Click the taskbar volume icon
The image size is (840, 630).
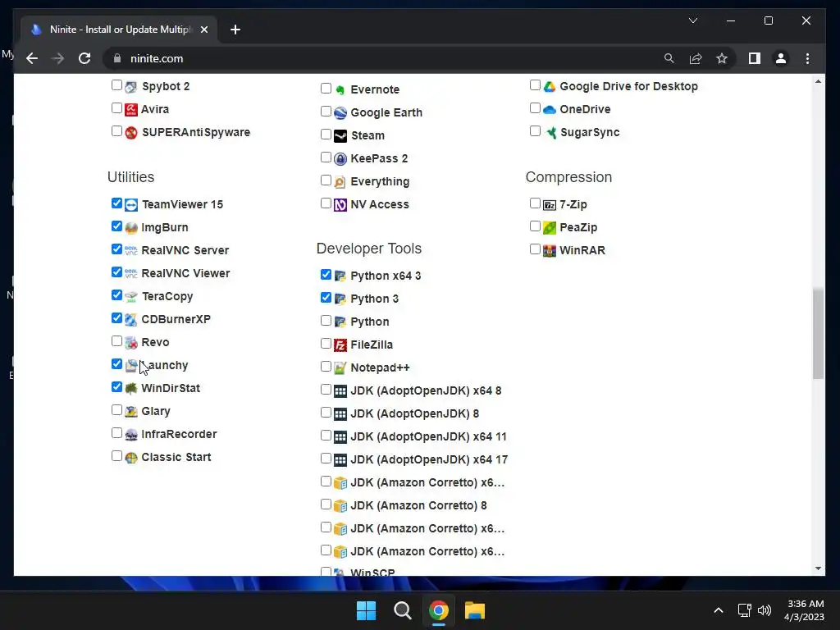pos(765,610)
